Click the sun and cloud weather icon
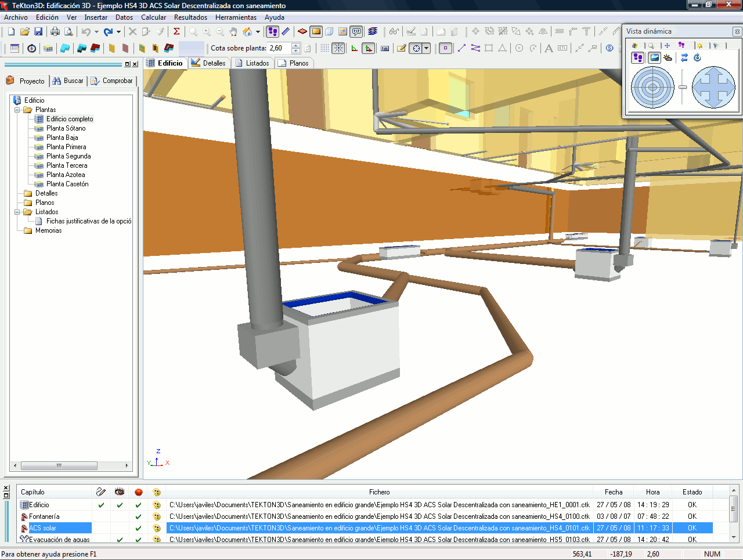The height and width of the screenshot is (560, 743). (x=668, y=57)
